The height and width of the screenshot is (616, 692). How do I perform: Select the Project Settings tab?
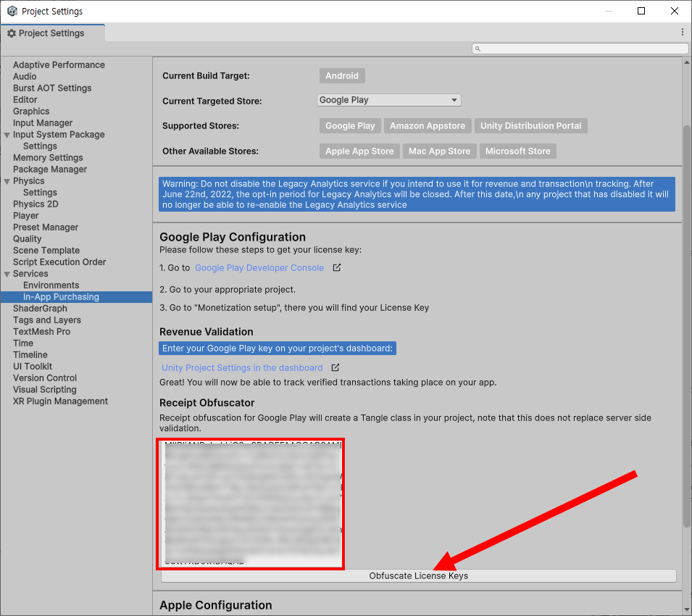pyautogui.click(x=52, y=33)
